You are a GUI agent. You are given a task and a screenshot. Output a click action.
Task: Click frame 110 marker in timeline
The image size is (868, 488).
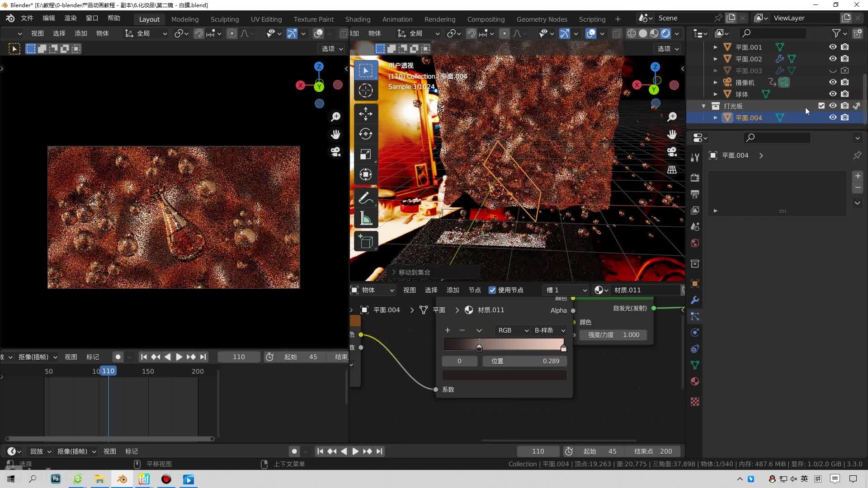pos(108,371)
